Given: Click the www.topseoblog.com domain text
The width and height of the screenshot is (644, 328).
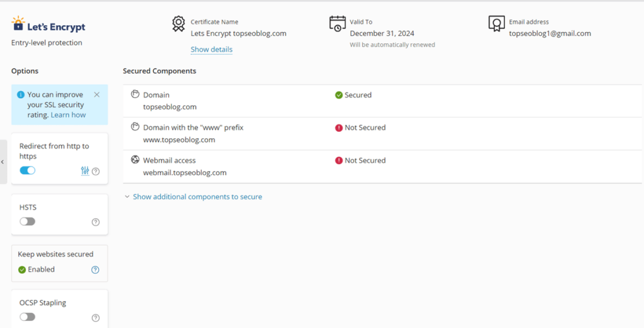Looking at the screenshot, I should [179, 139].
